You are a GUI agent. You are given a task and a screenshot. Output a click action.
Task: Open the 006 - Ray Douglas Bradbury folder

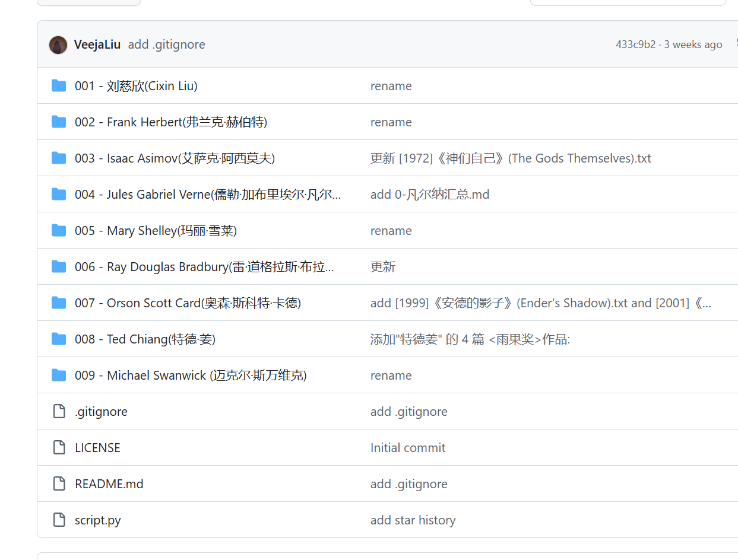pos(204,267)
